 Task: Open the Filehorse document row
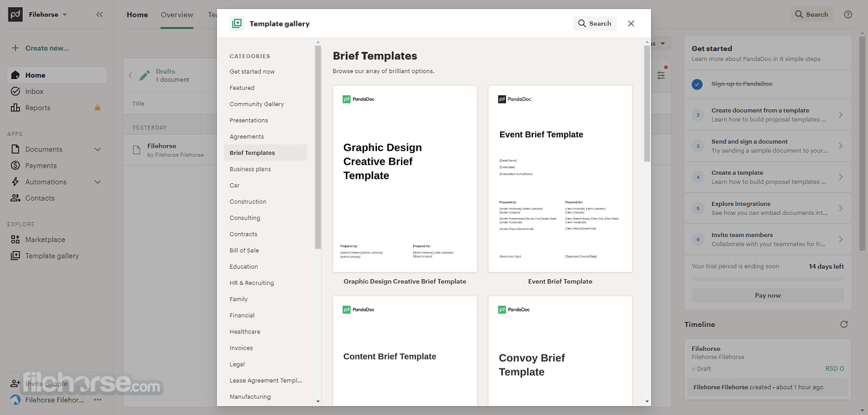[x=170, y=150]
